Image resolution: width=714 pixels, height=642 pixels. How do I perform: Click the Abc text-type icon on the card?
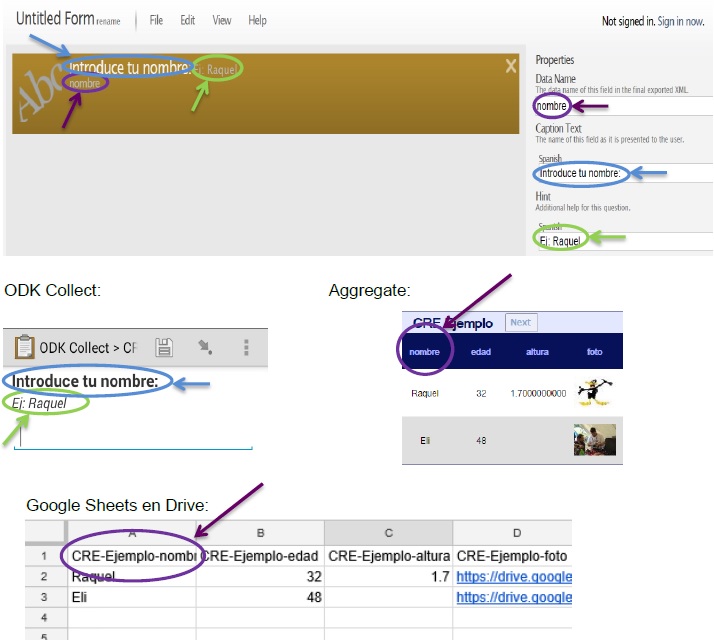(x=40, y=92)
